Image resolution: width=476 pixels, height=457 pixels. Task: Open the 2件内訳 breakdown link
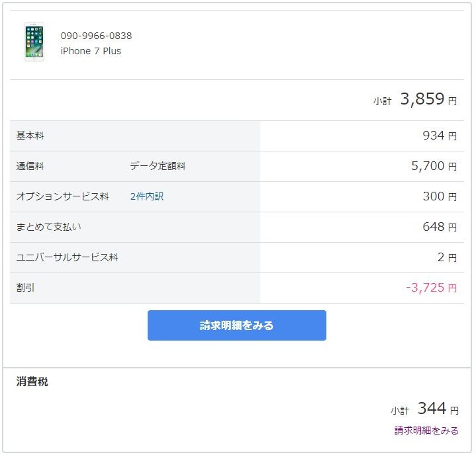click(147, 196)
